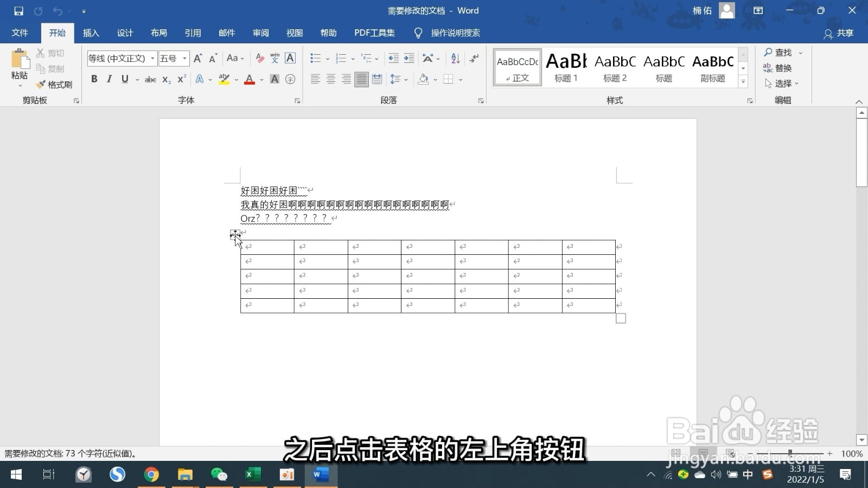Toggle justified alignment
The height and width of the screenshot is (488, 868).
tap(361, 79)
